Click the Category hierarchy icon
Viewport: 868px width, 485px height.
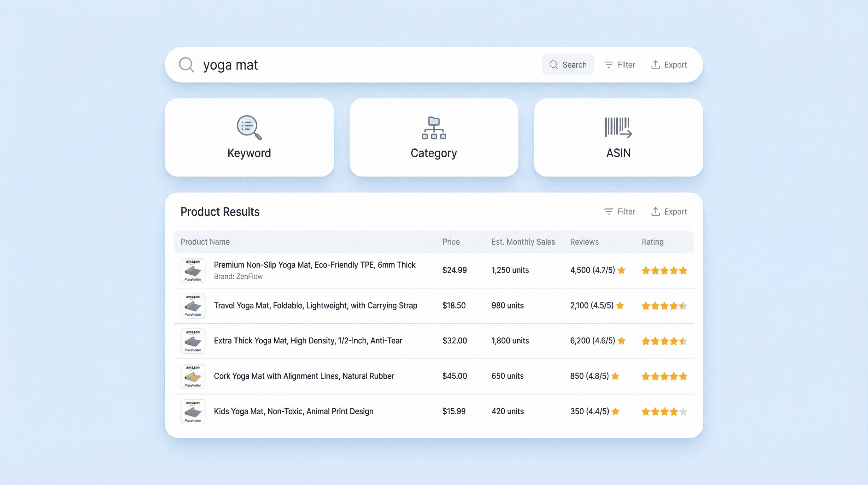(x=434, y=128)
